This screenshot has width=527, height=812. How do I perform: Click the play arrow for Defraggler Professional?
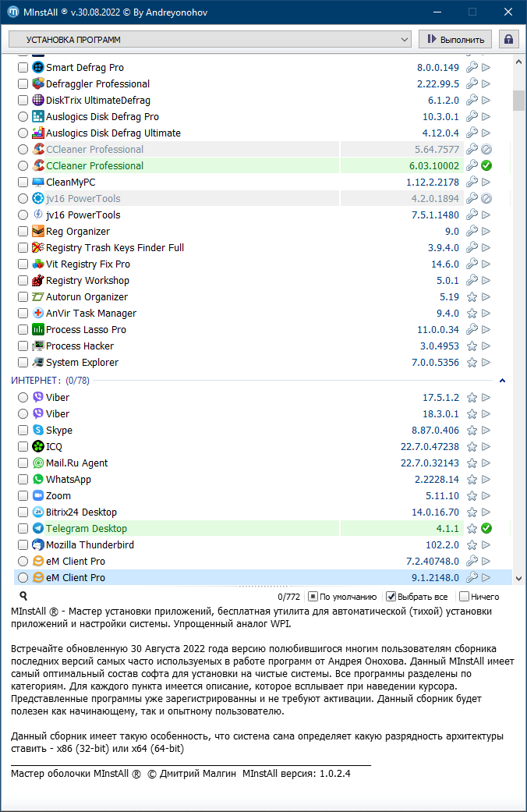tap(486, 84)
